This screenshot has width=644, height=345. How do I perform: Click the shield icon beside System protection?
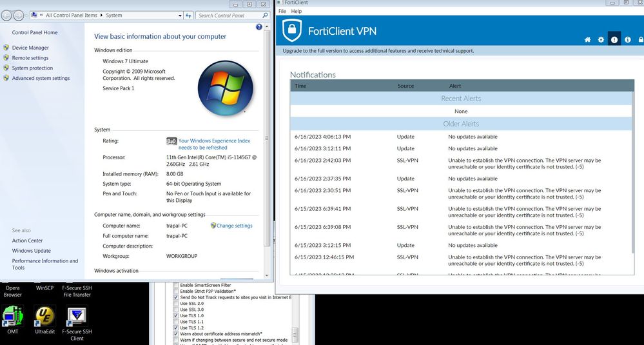[6, 68]
